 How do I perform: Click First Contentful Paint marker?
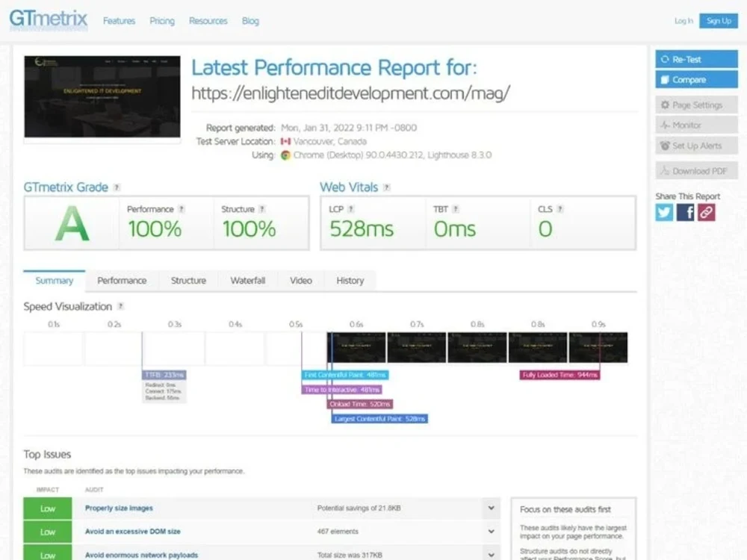pyautogui.click(x=345, y=375)
